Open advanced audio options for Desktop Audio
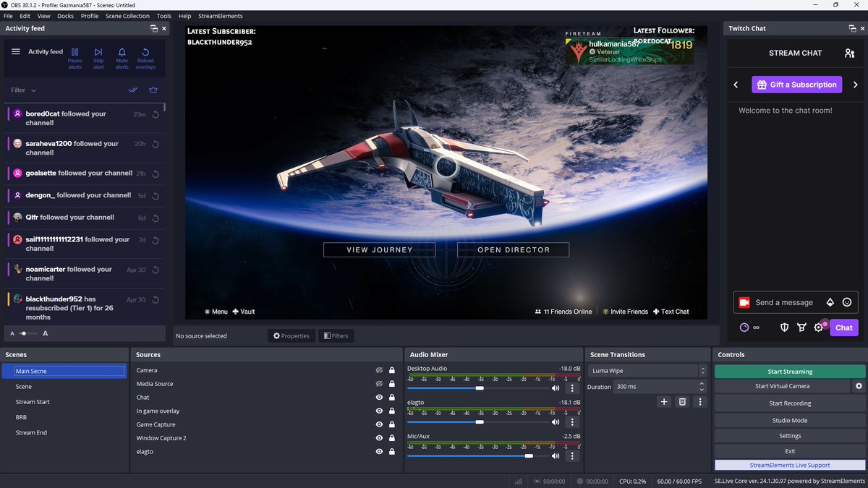Screen dimensions: 868x488 [572, 388]
